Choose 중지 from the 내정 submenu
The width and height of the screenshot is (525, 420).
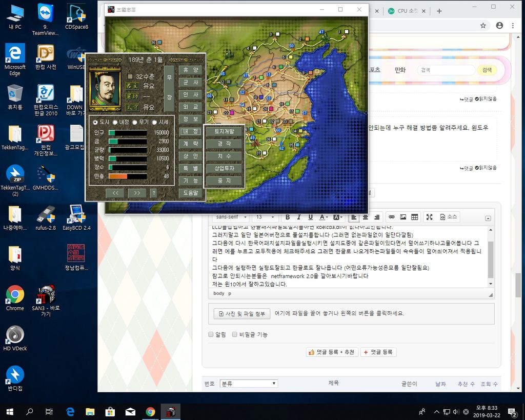225,181
